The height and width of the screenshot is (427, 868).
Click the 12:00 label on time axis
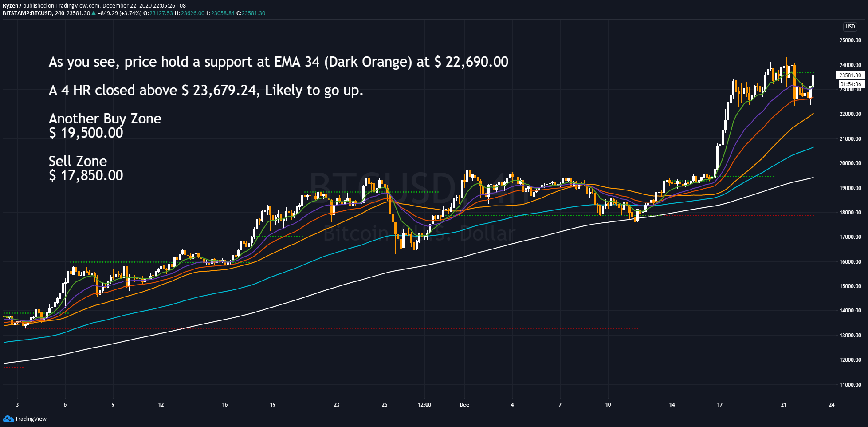tap(424, 405)
